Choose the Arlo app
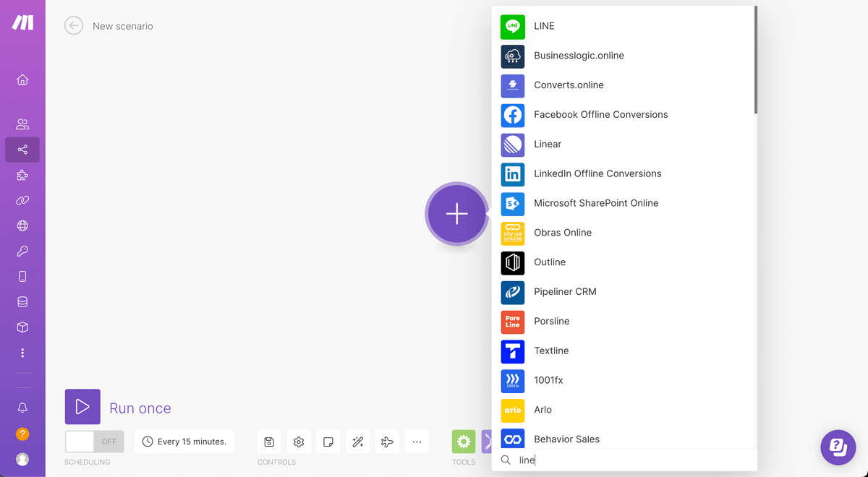 tap(624, 410)
